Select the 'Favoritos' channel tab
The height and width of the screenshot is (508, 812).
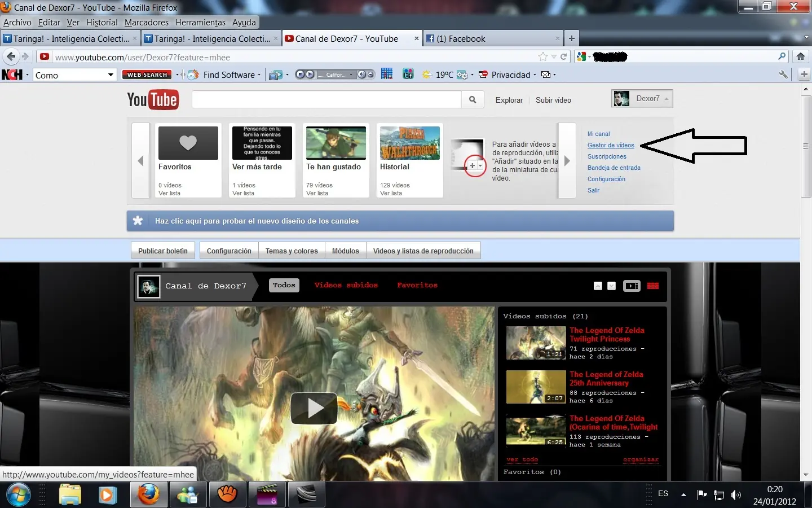click(x=417, y=285)
